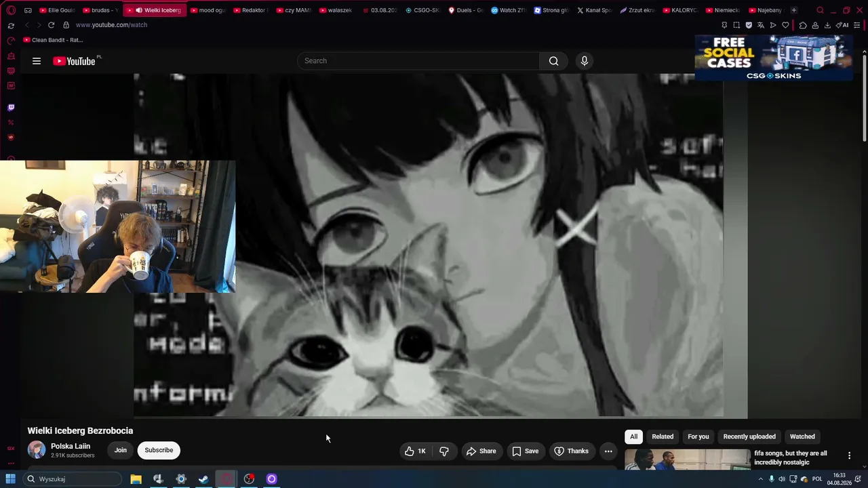Show hidden system tray icons

(760, 479)
